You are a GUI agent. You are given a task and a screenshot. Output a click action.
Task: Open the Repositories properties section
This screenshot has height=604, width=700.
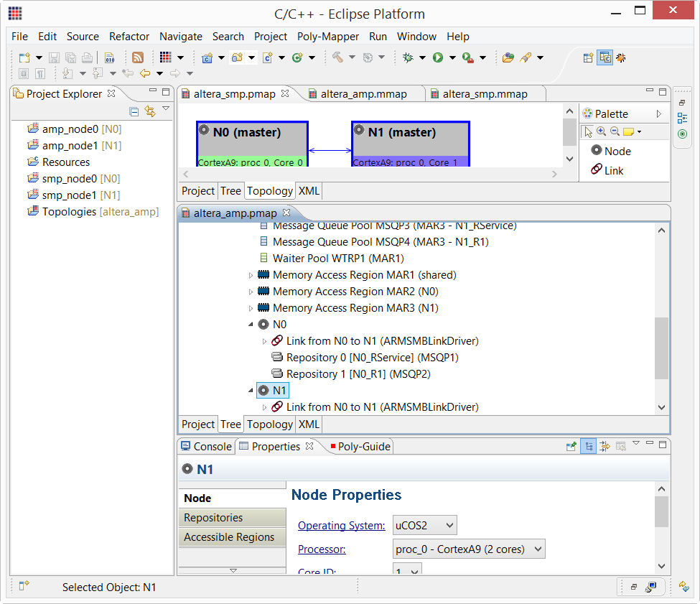(232, 518)
